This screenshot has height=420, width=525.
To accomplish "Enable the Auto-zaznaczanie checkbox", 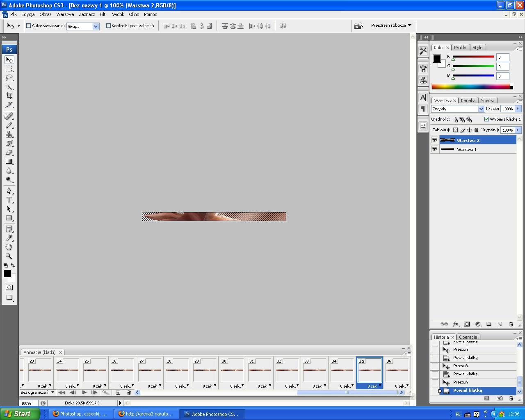I will [29, 25].
